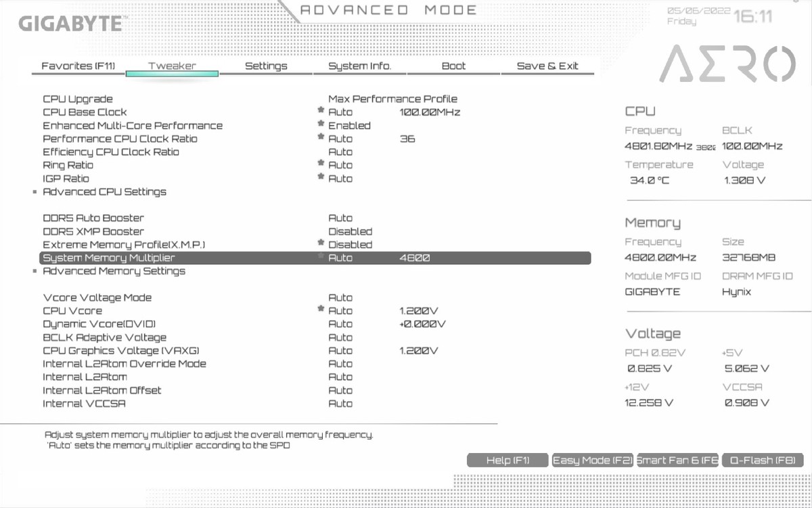This screenshot has height=508, width=812.
Task: Click the AERO brand logo
Action: [x=727, y=64]
